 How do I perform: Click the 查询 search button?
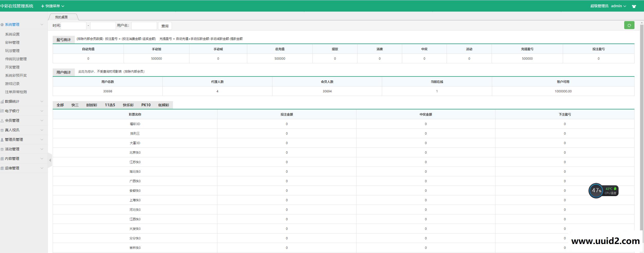pyautogui.click(x=165, y=26)
